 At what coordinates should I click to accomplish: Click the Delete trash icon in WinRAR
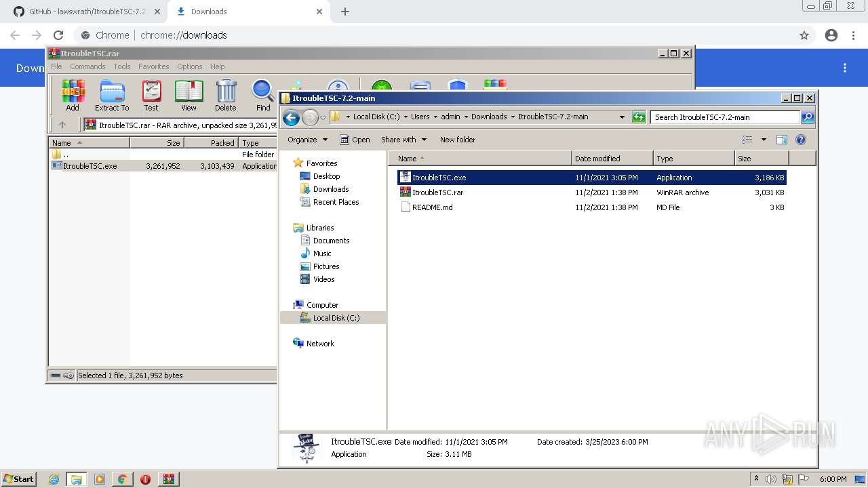coord(226,95)
